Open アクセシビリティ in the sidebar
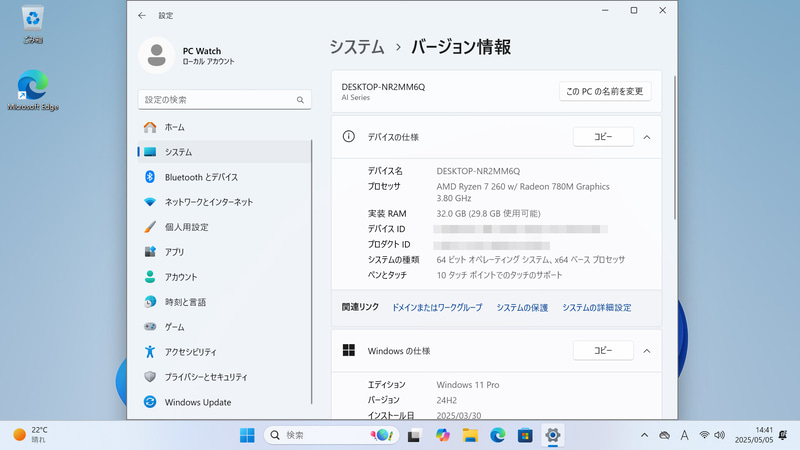 [x=224, y=352]
